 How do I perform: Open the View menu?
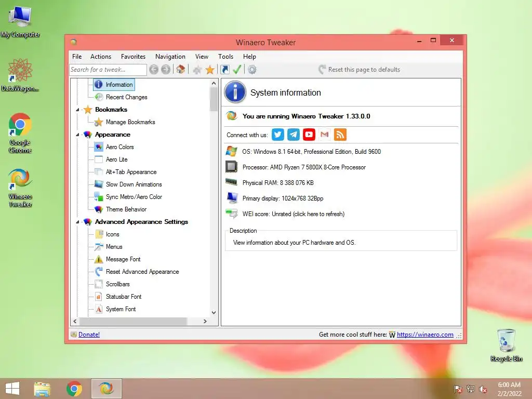(202, 56)
